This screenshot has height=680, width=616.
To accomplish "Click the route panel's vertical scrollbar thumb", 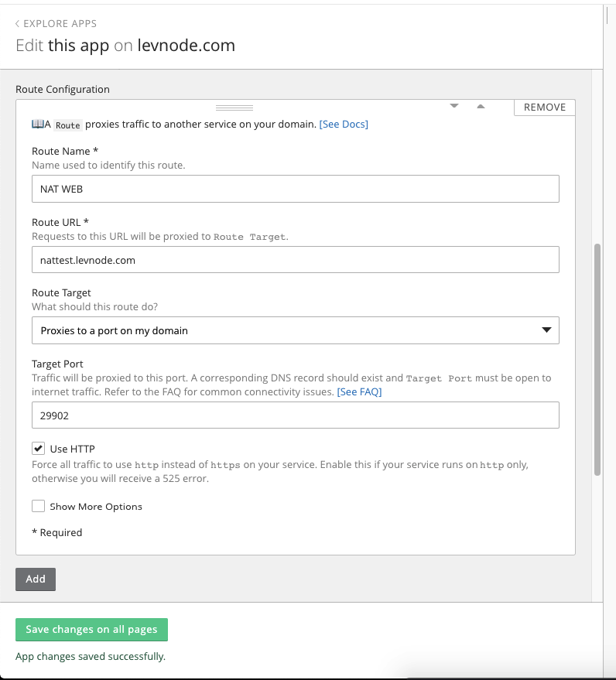I will [597, 360].
